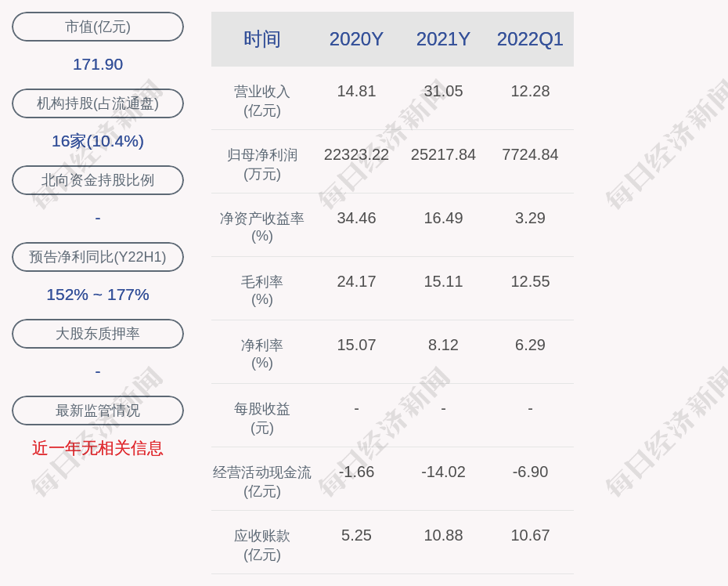Select the 应收账款(亿元) row label
The height and width of the screenshot is (586, 728).
point(262,545)
